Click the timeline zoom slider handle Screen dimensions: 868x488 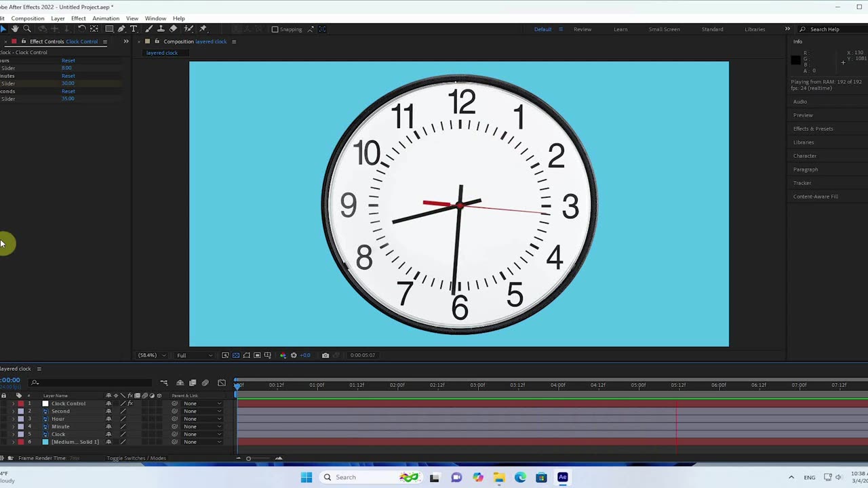coord(248,458)
